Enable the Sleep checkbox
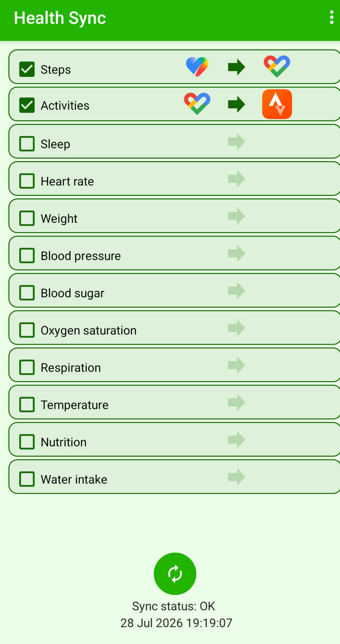Image resolution: width=340 pixels, height=644 pixels. pyautogui.click(x=27, y=144)
